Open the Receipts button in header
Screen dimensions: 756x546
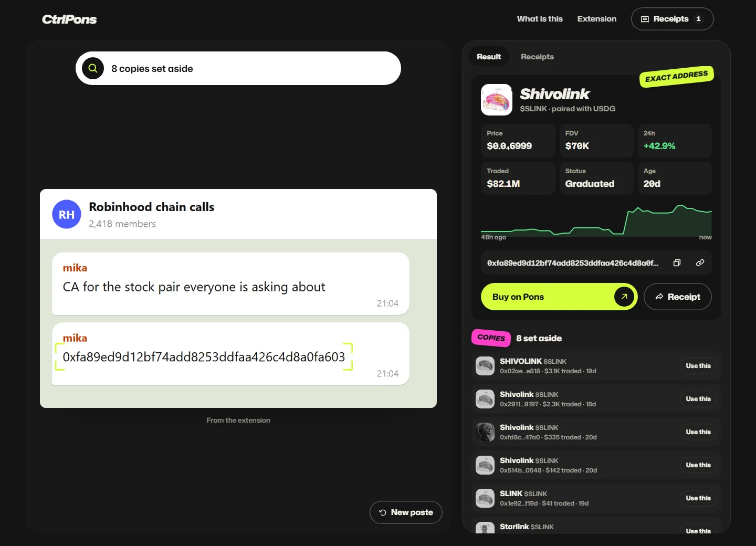pos(672,19)
